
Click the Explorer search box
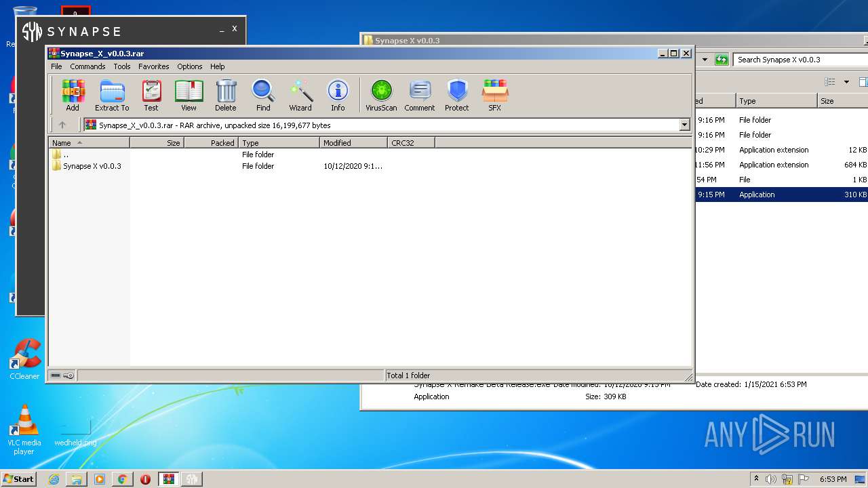(800, 60)
